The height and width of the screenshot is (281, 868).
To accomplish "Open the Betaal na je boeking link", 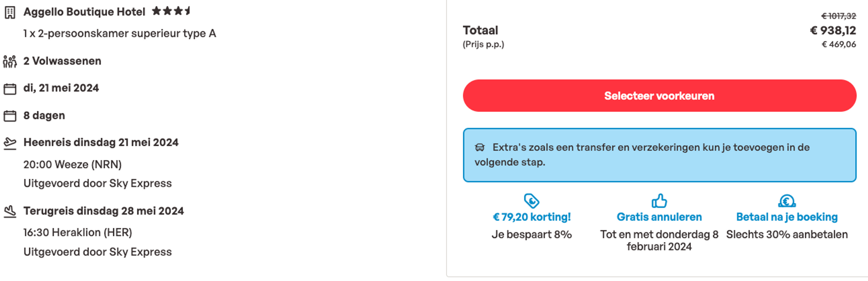I will 786,217.
